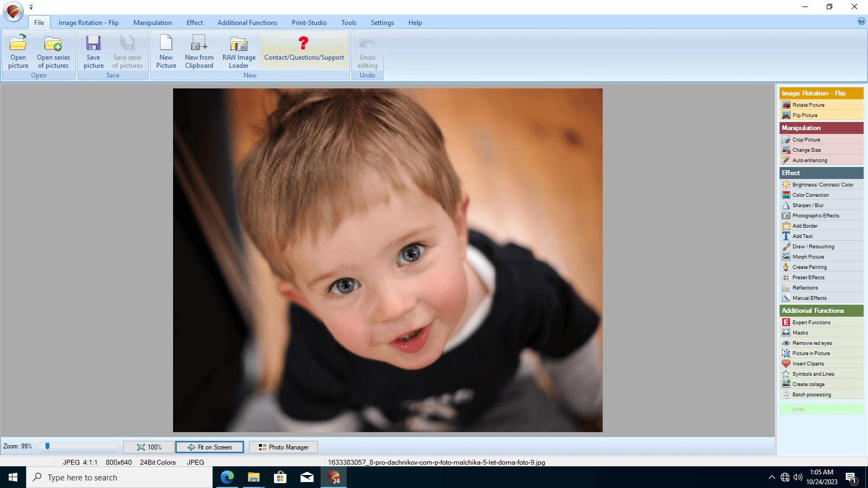The width and height of the screenshot is (868, 488).
Task: Open Microsoft Store from taskbar
Action: point(280,477)
